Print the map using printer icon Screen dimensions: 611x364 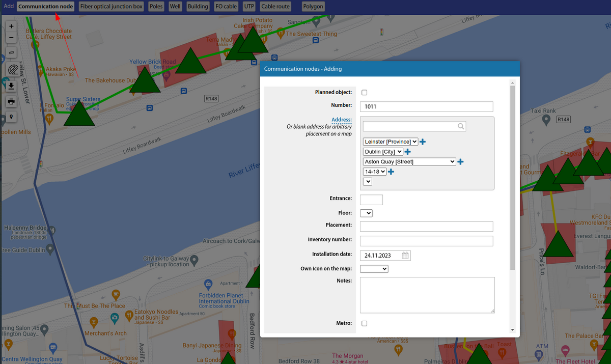[11, 101]
